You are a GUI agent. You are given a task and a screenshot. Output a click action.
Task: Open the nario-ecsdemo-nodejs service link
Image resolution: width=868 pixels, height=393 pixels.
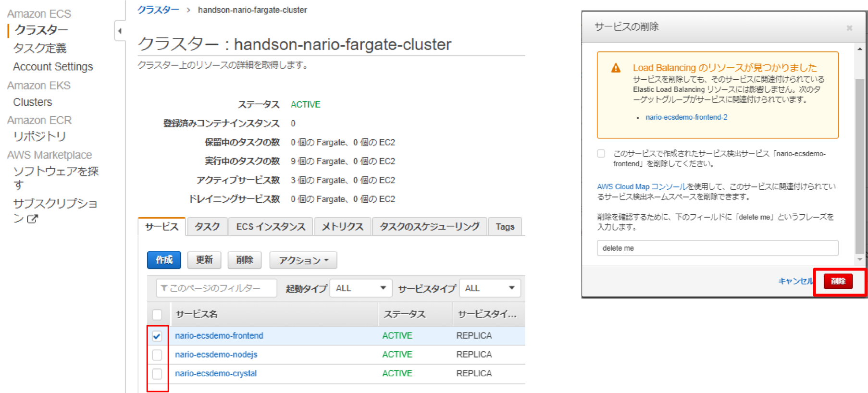(216, 355)
